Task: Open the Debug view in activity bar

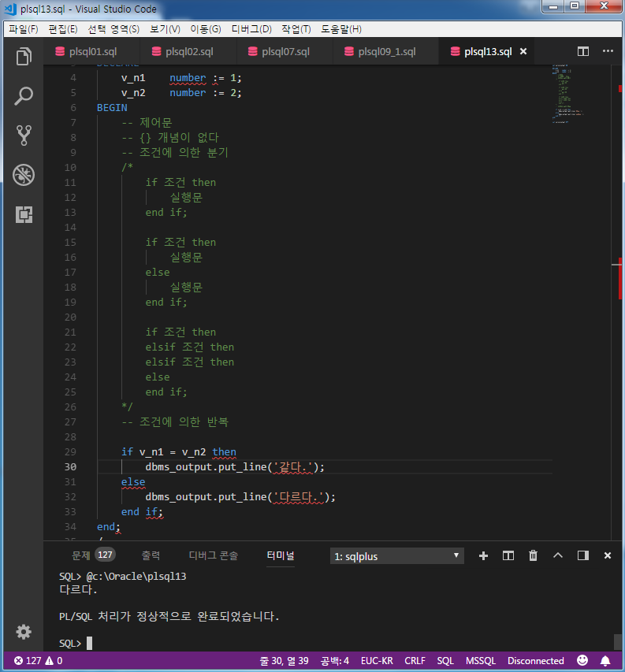Action: coord(24,175)
